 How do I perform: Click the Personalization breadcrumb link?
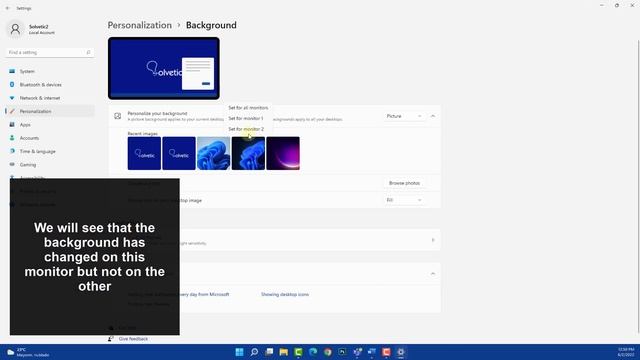click(140, 25)
